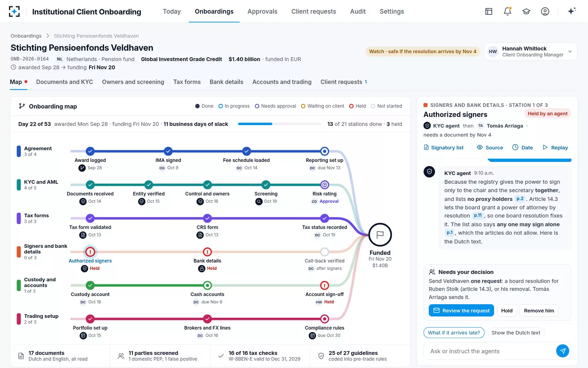Image resolution: width=588 pixels, height=368 pixels.
Task: Click Show the Dutch text suggestion
Action: click(516, 332)
